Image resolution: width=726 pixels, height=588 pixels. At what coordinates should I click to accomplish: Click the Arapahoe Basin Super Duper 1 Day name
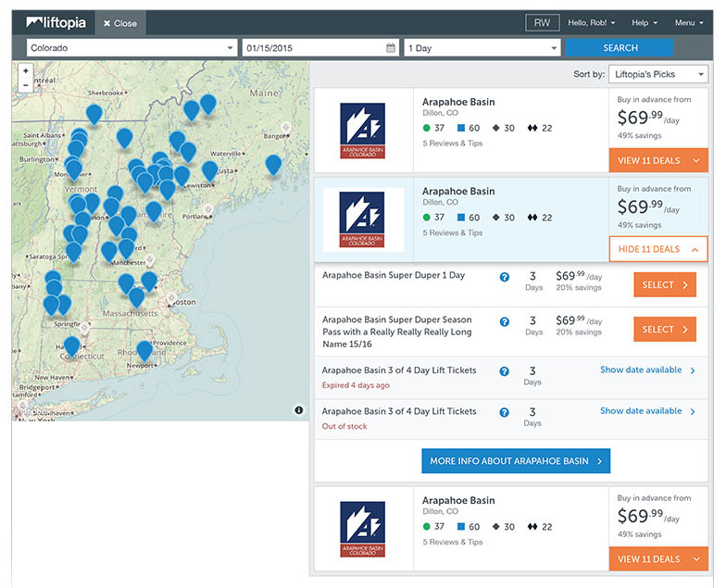click(394, 275)
